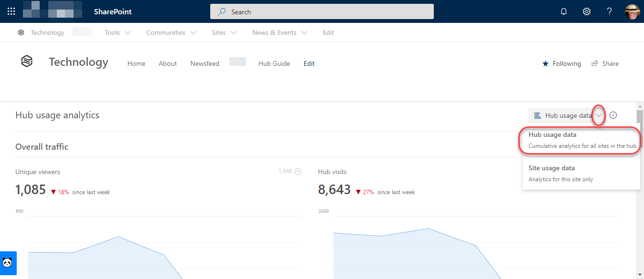Viewport: 644px width, 279px height.
Task: Open the Hub Guide page
Action: click(x=274, y=63)
